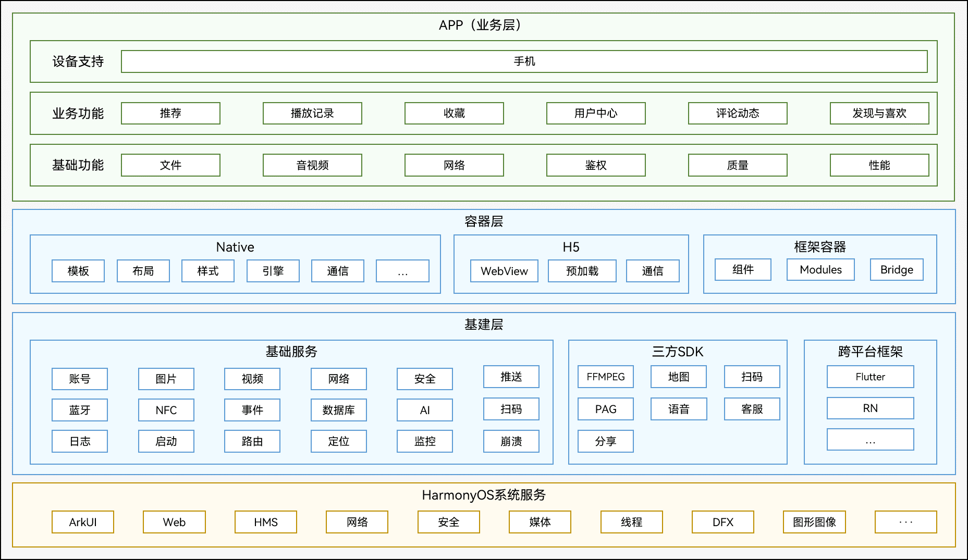968x560 pixels.
Task: Click the 语音 box
Action: (x=679, y=409)
